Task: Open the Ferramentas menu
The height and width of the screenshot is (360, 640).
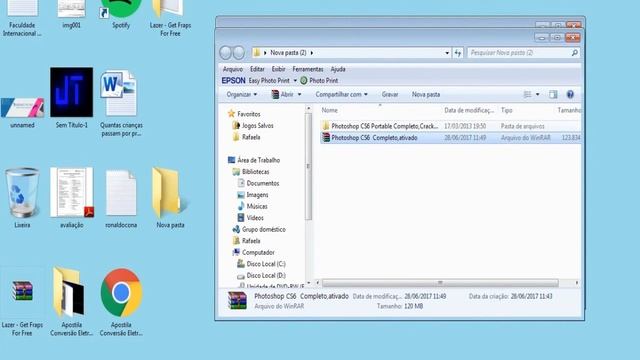Action: (x=308, y=69)
